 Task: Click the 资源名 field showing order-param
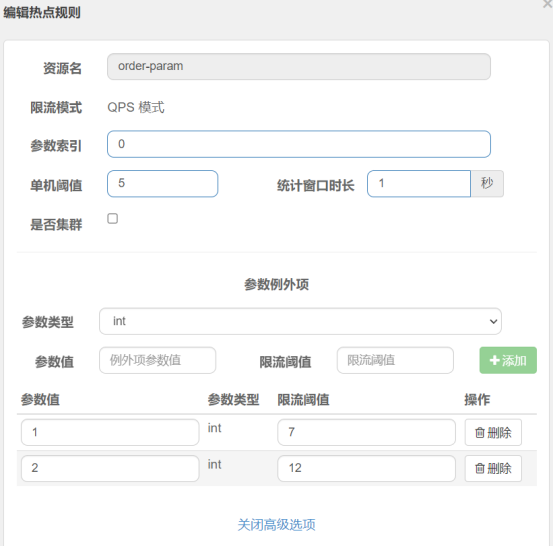299,67
